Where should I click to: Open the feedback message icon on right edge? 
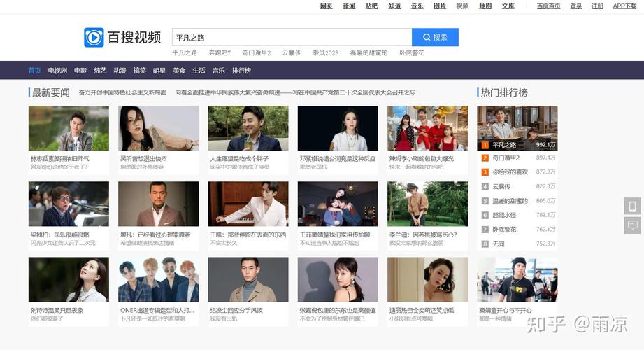(632, 225)
